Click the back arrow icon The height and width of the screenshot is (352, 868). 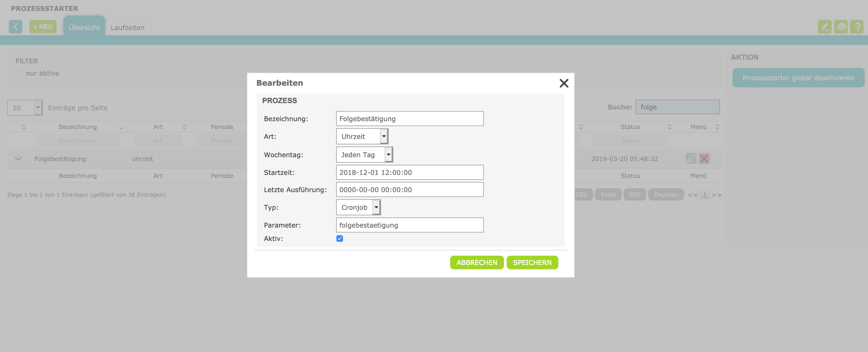click(x=16, y=26)
